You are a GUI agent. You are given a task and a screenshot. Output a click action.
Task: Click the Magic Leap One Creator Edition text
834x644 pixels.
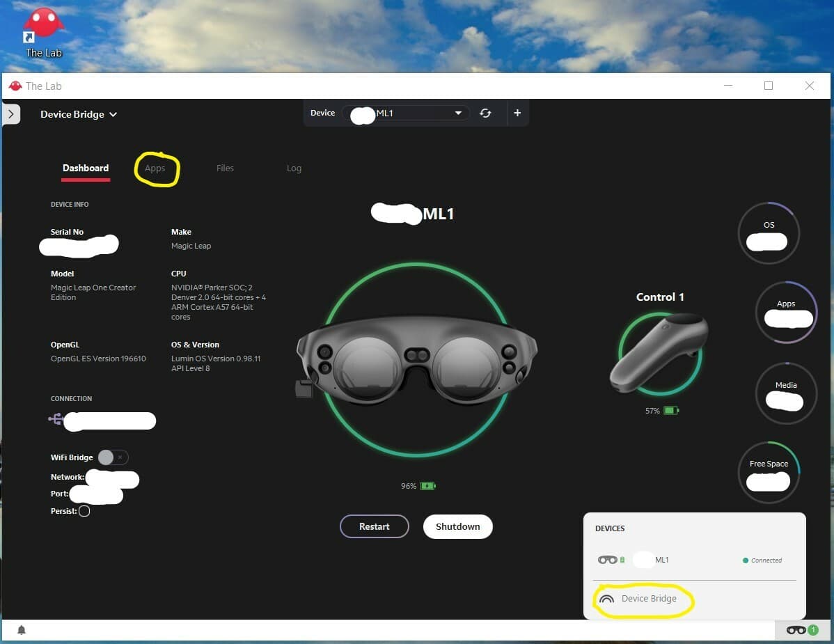pyautogui.click(x=93, y=292)
